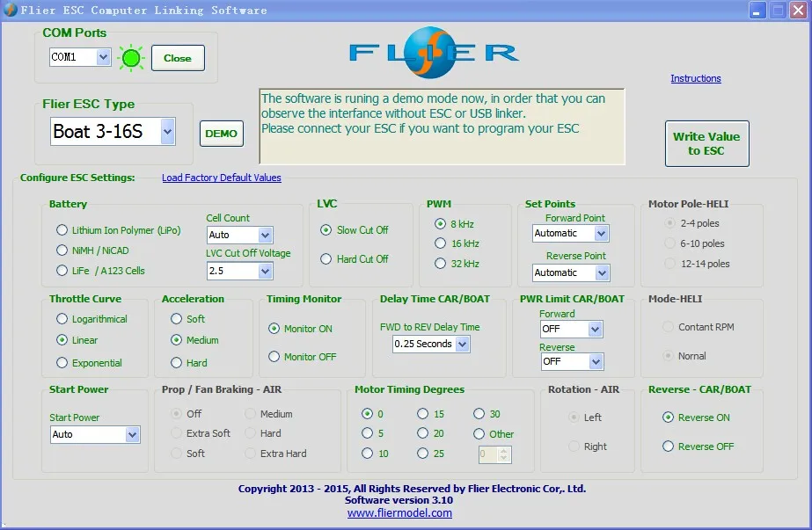
Task: Click Load Factory Default Values link
Action: click(222, 178)
